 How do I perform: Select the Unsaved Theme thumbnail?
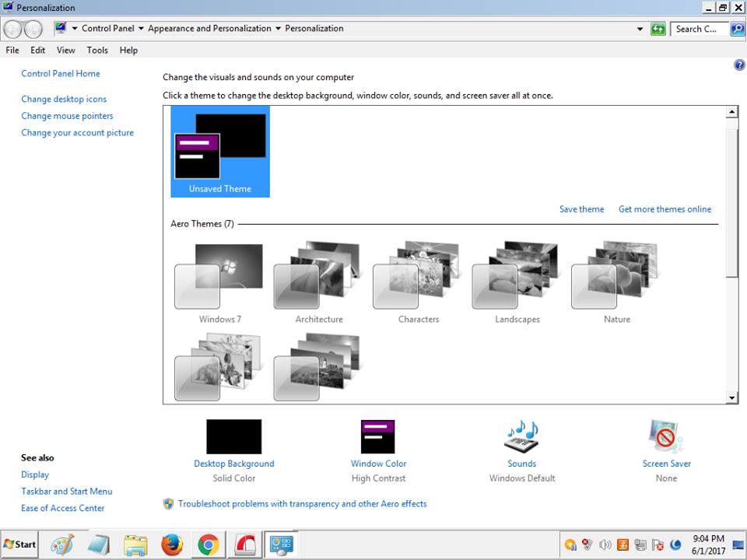pos(220,152)
